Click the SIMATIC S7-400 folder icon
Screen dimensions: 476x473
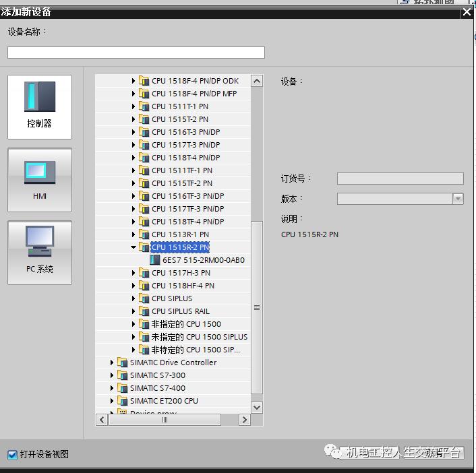(122, 387)
